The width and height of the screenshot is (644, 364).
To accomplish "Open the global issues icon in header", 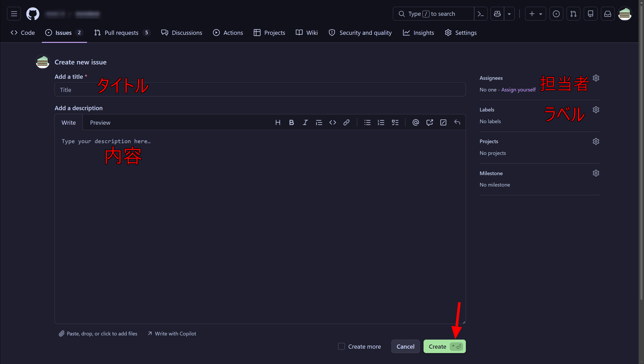I will [556, 14].
